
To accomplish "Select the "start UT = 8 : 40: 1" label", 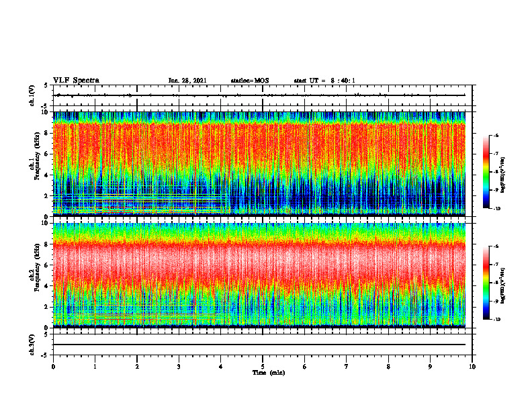I will point(324,81).
